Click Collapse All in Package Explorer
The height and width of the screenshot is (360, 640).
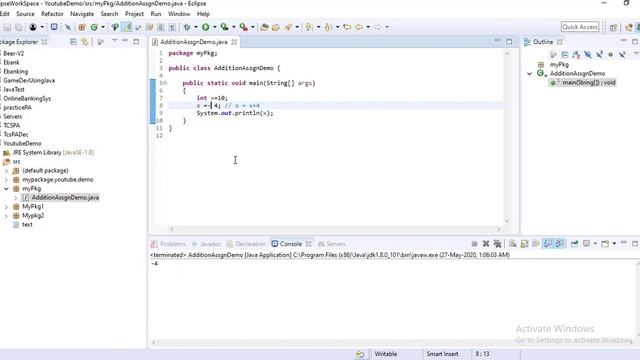(73, 42)
